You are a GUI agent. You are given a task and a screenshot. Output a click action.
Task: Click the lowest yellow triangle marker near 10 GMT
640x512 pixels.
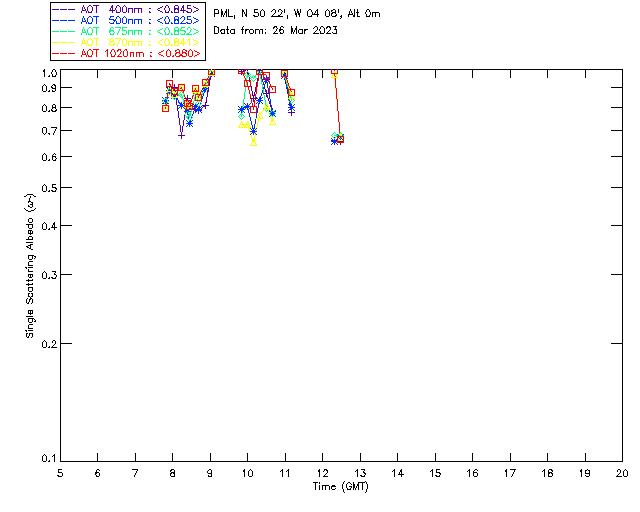[x=254, y=141]
